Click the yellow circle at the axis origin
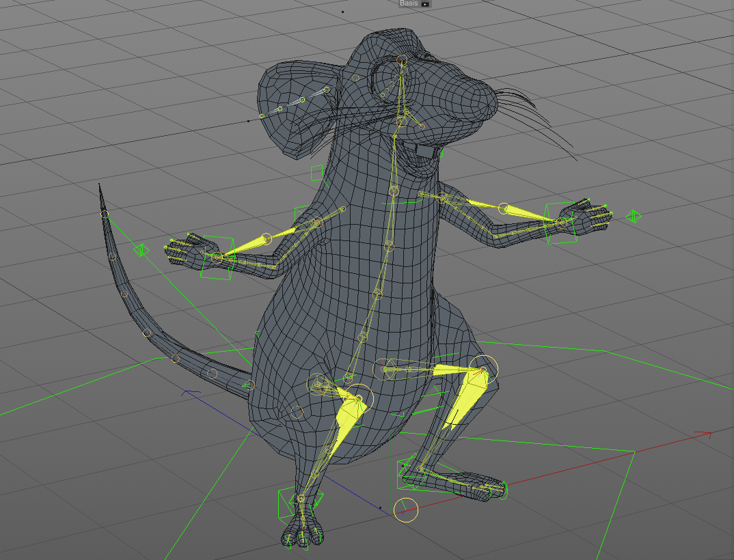The image size is (734, 560). (x=405, y=510)
